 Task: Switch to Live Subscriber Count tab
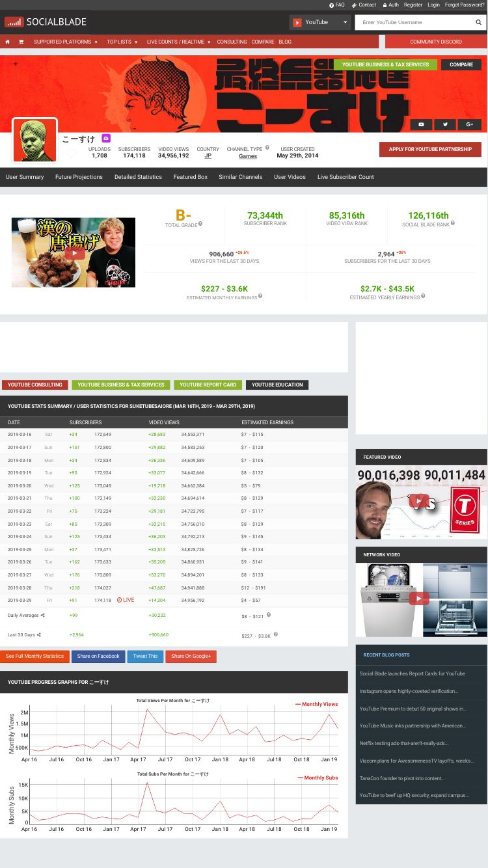[x=346, y=177]
